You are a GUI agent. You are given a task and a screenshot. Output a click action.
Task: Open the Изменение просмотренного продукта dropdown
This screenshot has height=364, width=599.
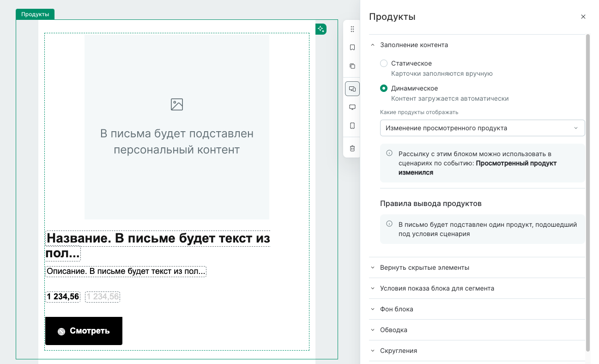[x=483, y=128]
